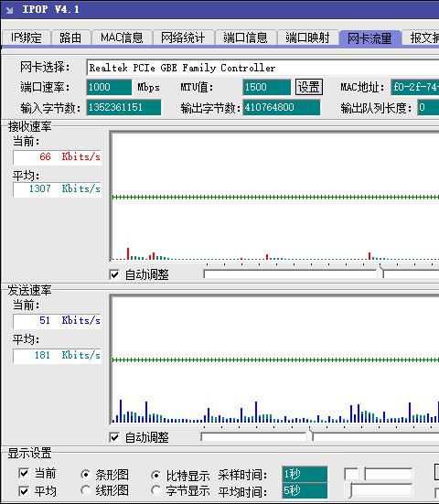Toggle the 当前 display checkbox
This screenshot has width=439, height=504.
click(x=24, y=474)
